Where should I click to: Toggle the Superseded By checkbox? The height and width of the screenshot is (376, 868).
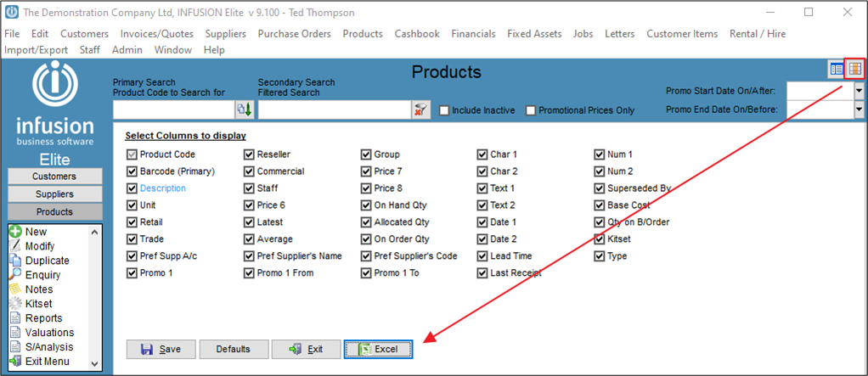[x=599, y=188]
